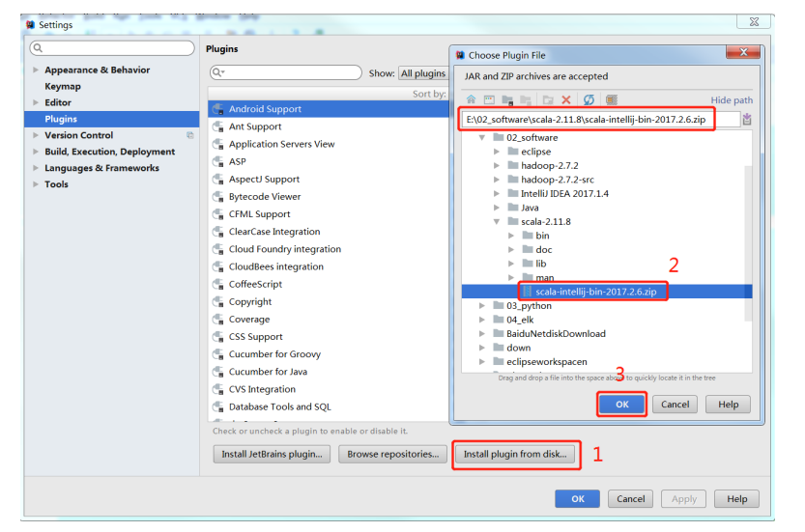Click OK in the Settings window
The height and width of the screenshot is (532, 805).
[x=578, y=498]
